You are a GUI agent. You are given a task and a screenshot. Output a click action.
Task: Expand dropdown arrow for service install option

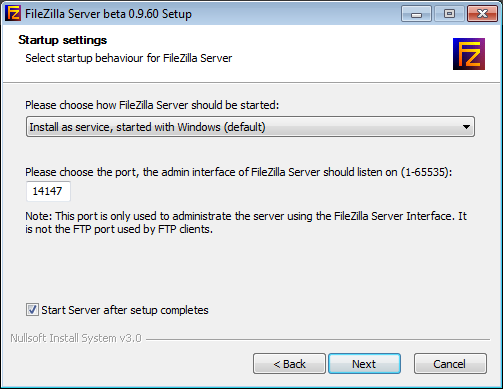click(466, 127)
